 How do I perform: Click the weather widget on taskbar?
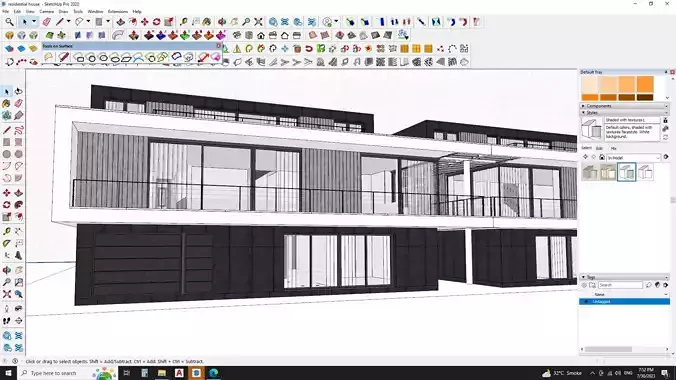pyautogui.click(x=562, y=373)
